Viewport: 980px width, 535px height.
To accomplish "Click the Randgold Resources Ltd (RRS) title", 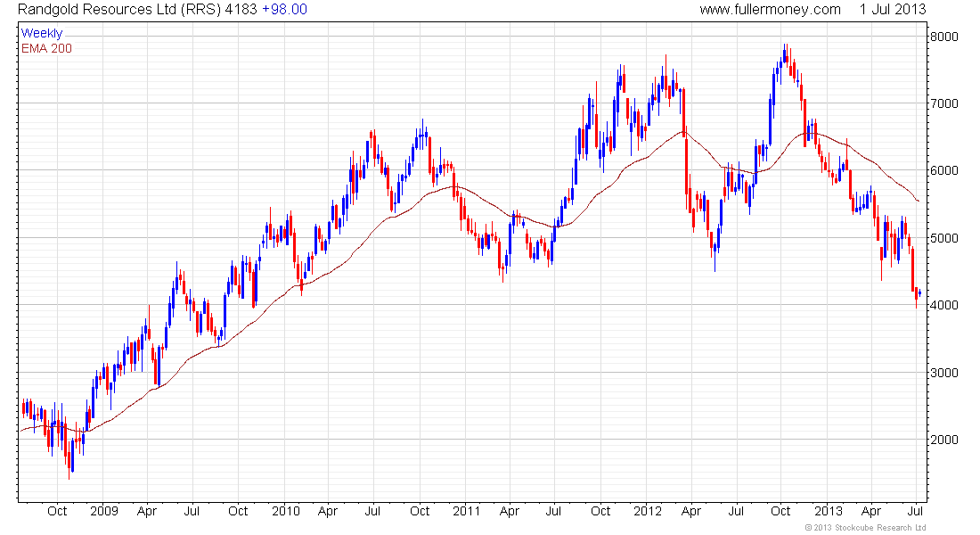I will 119,10.
